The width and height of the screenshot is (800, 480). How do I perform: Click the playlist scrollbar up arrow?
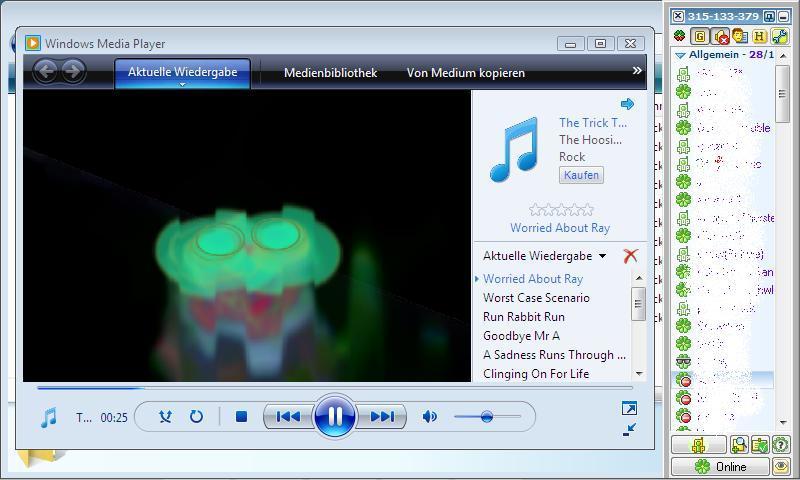pyautogui.click(x=639, y=278)
